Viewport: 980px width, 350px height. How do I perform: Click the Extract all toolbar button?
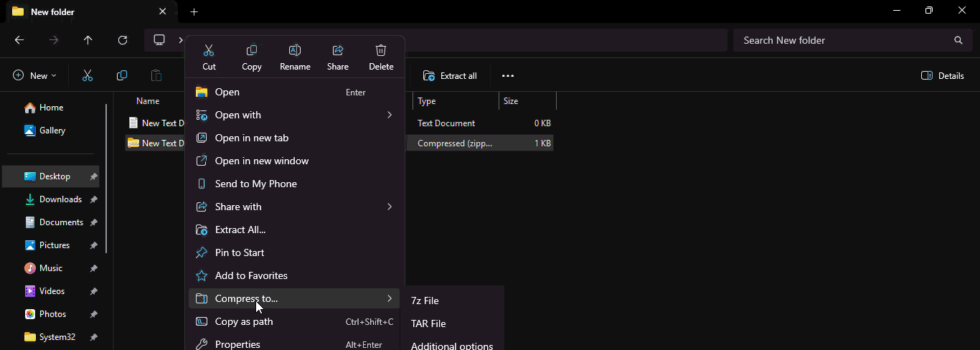(451, 75)
